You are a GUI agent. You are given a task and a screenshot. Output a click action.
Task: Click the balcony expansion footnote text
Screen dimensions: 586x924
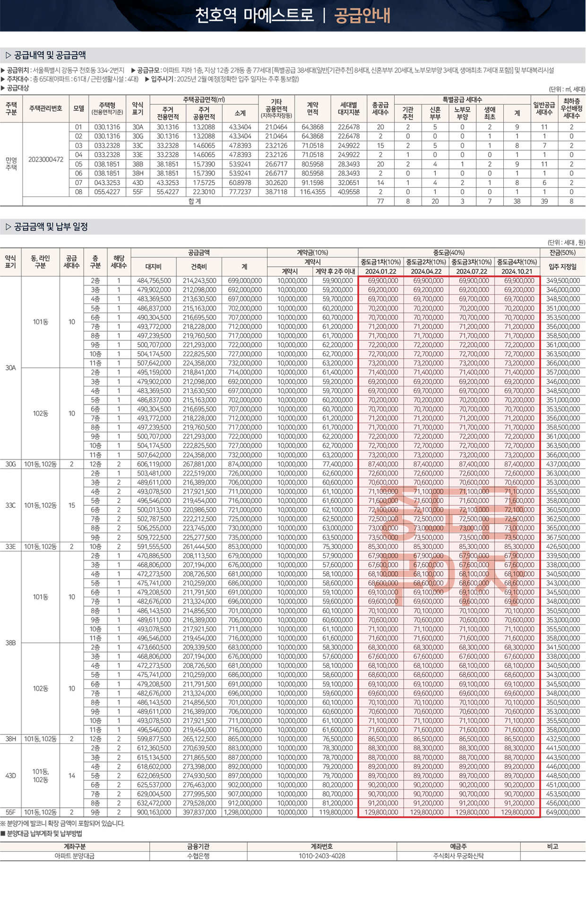(62, 823)
